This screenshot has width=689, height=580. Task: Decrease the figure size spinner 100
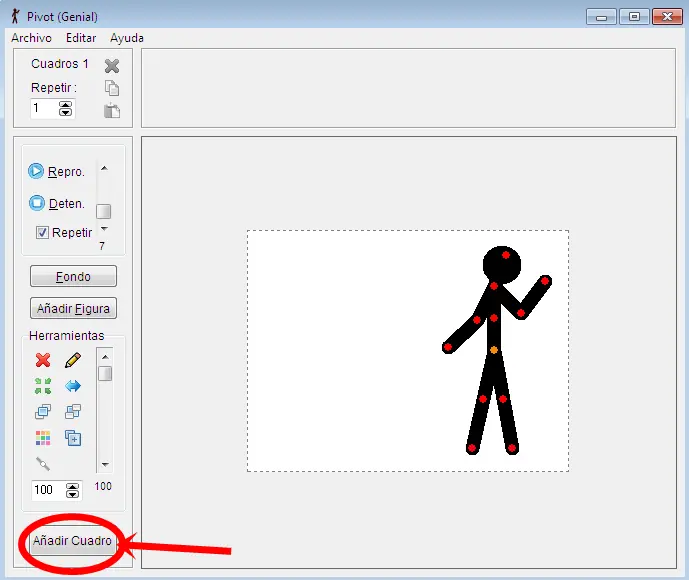[73, 494]
